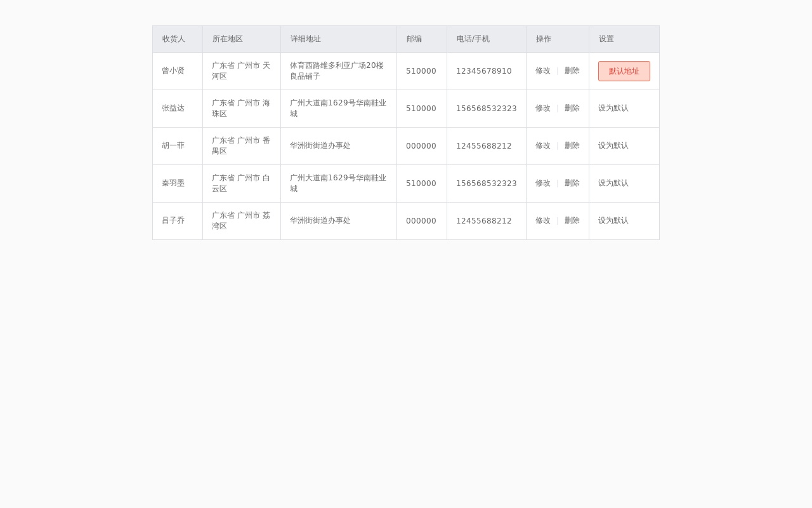Click region 广东省 广州市 海珠区
Viewport: 812px width, 508px height.
(x=241, y=108)
